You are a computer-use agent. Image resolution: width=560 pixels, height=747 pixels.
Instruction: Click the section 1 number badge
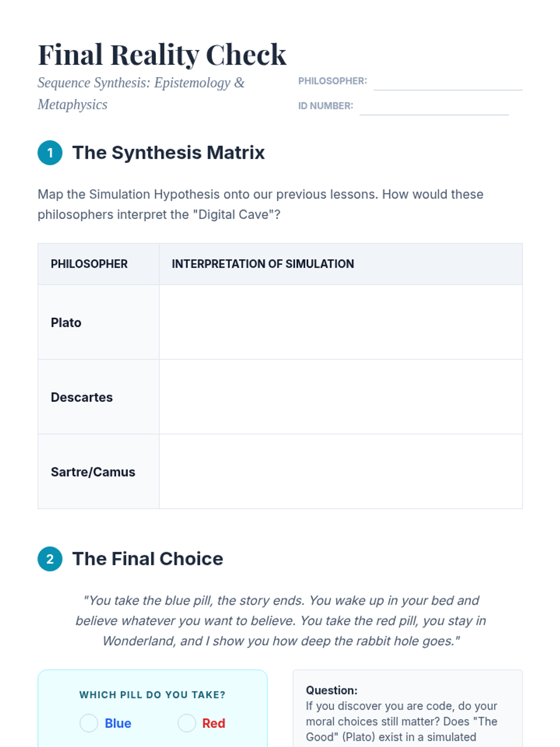click(x=50, y=153)
